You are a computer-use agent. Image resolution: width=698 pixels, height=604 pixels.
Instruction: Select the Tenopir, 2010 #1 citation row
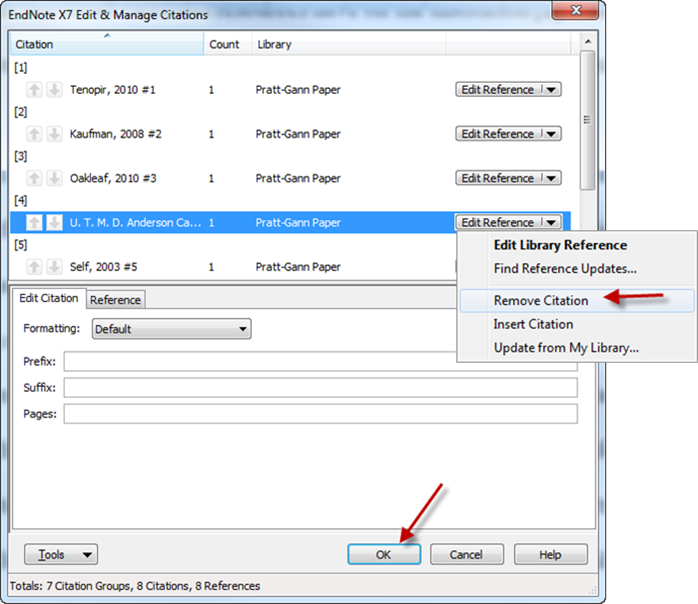point(290,89)
